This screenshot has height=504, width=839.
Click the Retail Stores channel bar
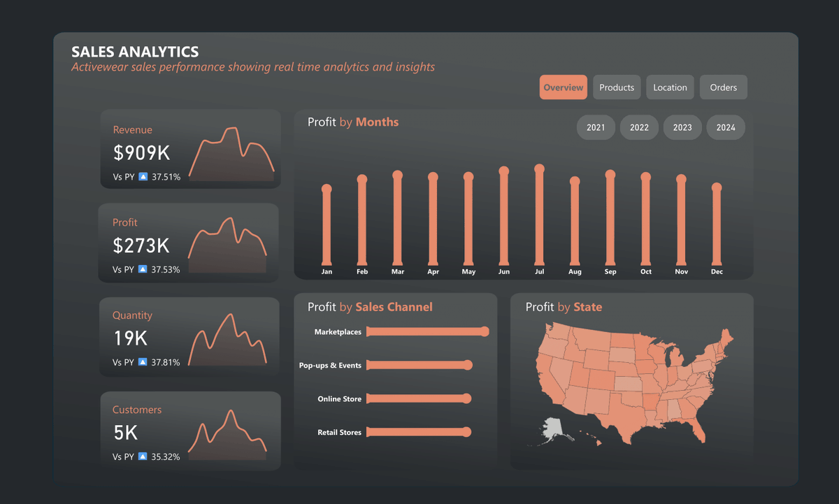pos(419,432)
